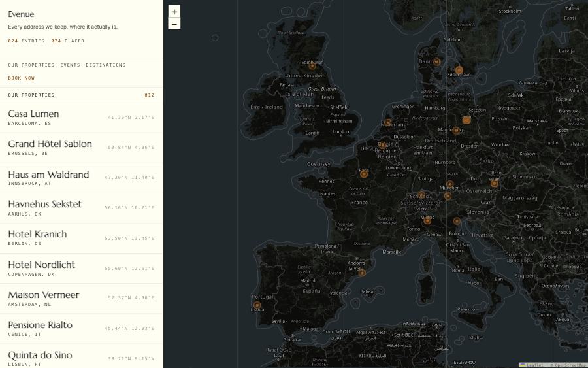This screenshot has height=368, width=588.
Task: Click the map marker at München
Action: coord(449,184)
